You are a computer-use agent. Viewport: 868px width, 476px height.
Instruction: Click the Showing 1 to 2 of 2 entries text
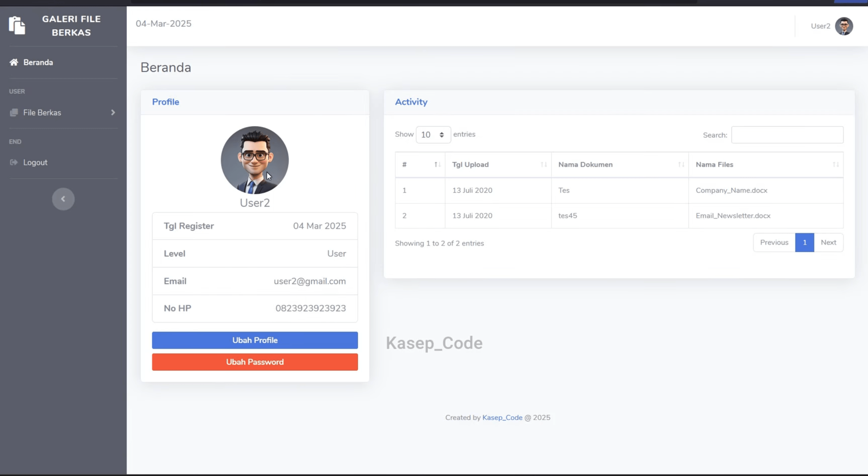pos(439,243)
